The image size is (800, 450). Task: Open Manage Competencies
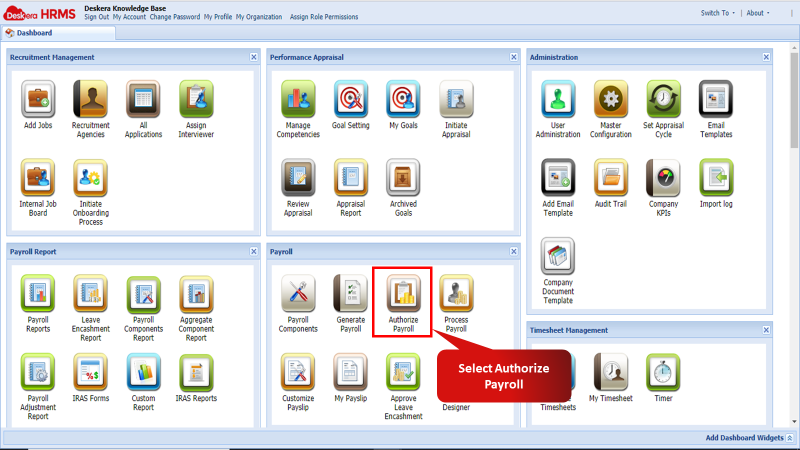pyautogui.click(x=298, y=99)
